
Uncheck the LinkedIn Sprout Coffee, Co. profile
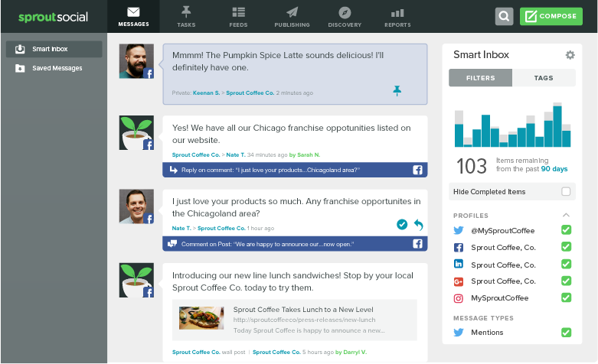(566, 264)
